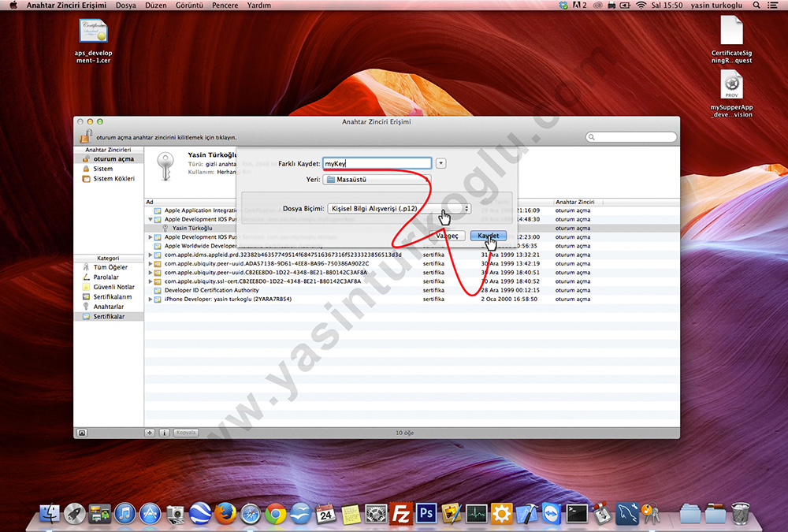Open Finder from the Dock

[50, 513]
